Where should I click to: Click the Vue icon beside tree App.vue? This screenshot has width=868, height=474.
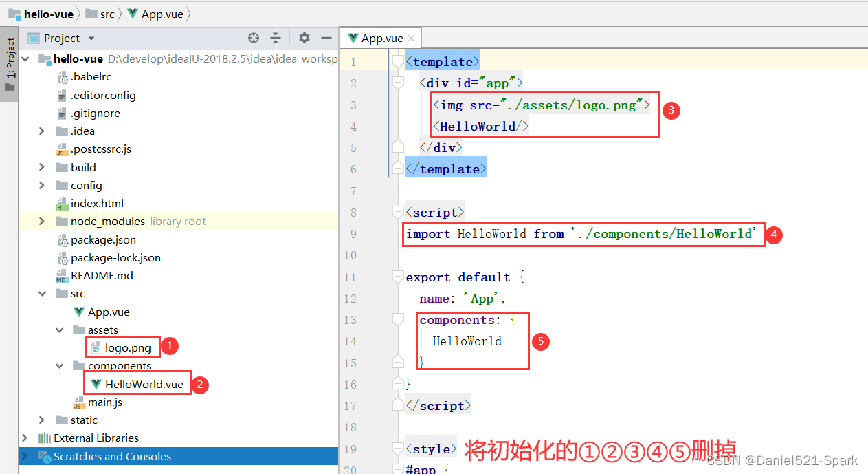click(x=79, y=312)
